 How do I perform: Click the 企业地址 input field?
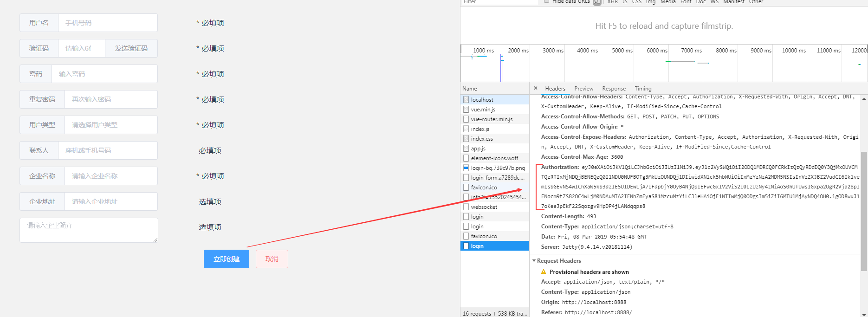tap(111, 201)
